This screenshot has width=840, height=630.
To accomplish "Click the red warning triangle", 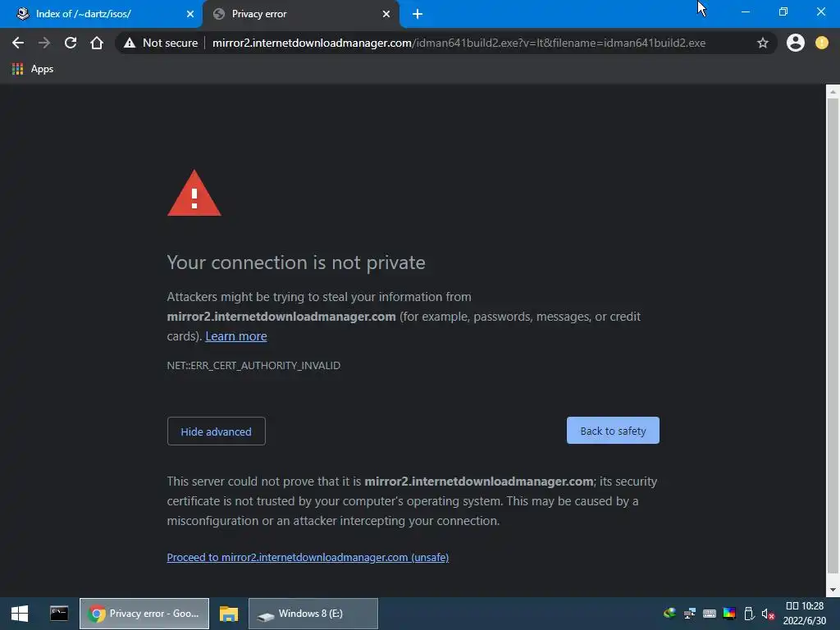I will click(194, 194).
